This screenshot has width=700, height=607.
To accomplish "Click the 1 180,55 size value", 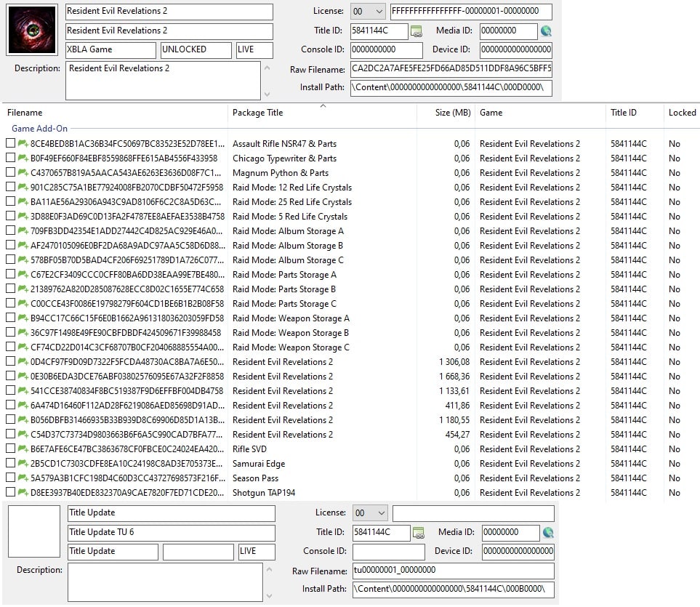I will coord(454,420).
